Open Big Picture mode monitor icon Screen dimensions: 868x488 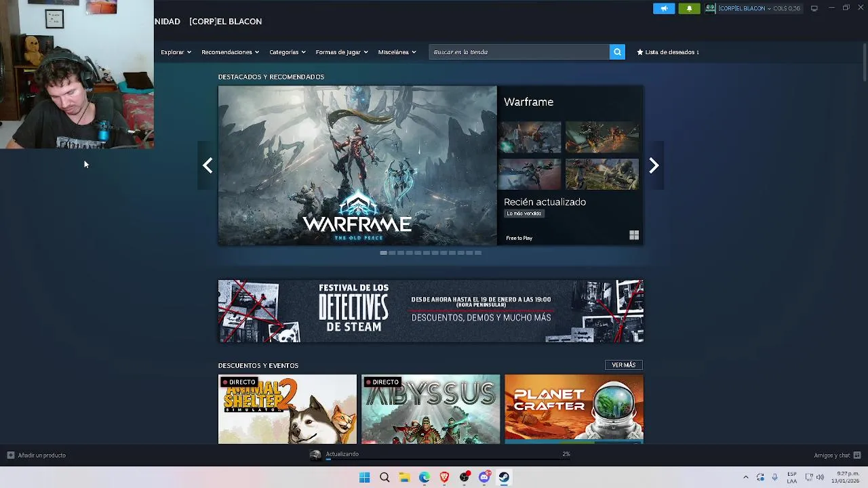pos(814,8)
